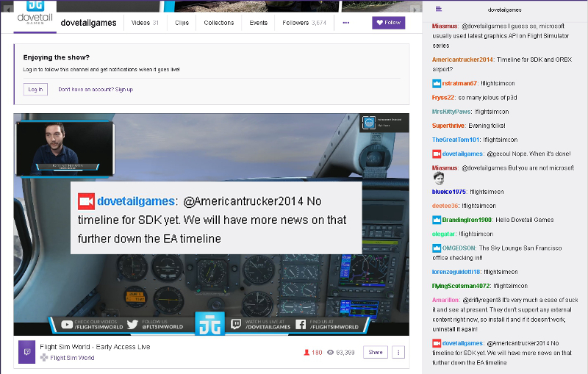The width and height of the screenshot is (588, 374).
Task: Click deetee36 chat username
Action: 445,206
